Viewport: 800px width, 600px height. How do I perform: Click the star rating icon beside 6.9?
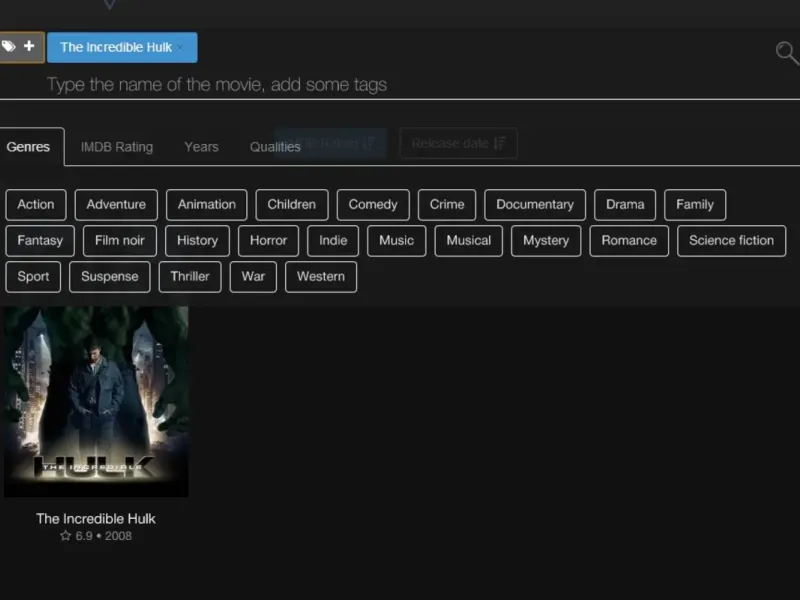65,536
